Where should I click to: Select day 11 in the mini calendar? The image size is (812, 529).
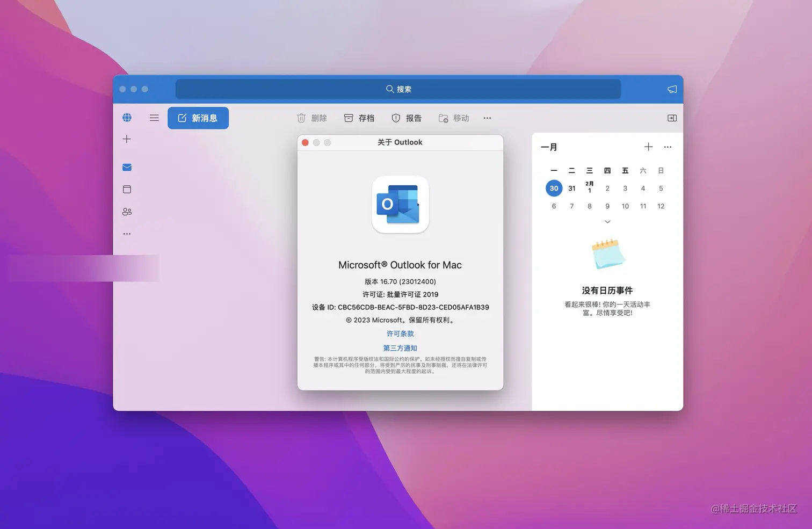tap(643, 206)
